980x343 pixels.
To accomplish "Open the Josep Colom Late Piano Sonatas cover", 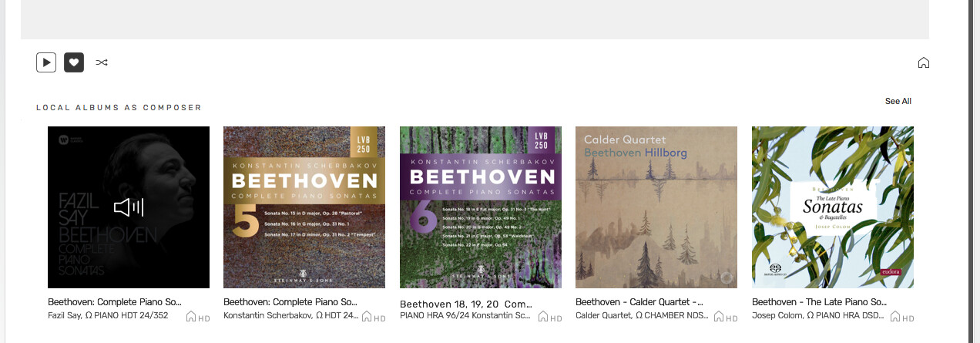I will click(833, 207).
